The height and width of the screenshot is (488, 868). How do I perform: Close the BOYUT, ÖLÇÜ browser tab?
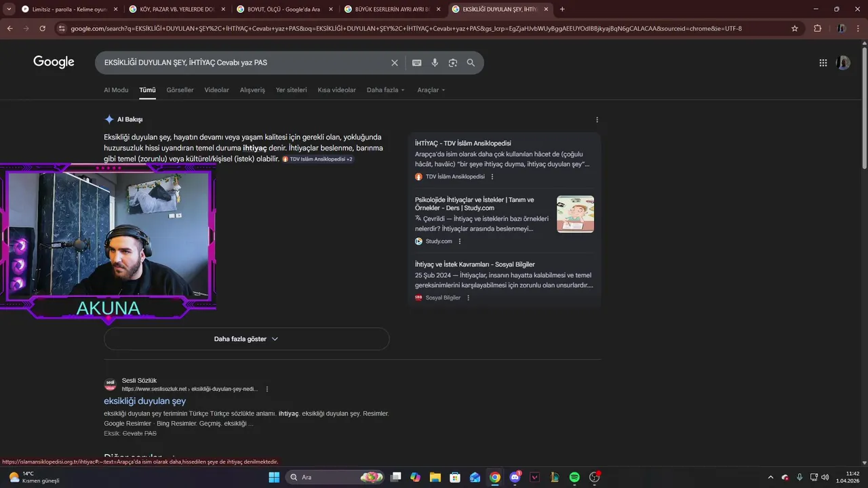330,9
